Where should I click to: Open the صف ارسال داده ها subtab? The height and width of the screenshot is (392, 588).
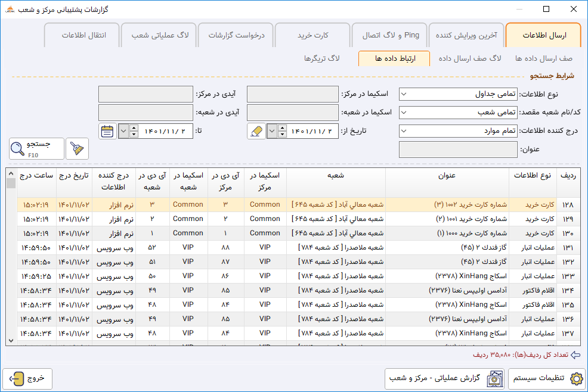[543, 58]
